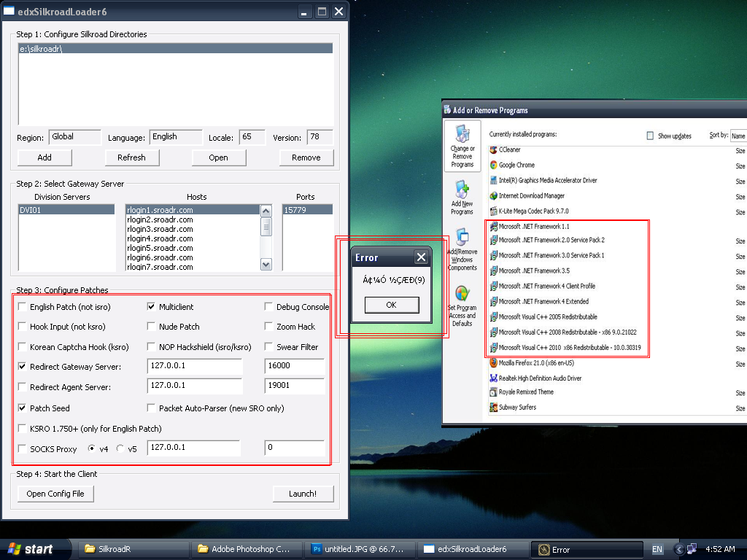Select the .NET Framework 3.5 icon
The width and height of the screenshot is (747, 560).
494,271
